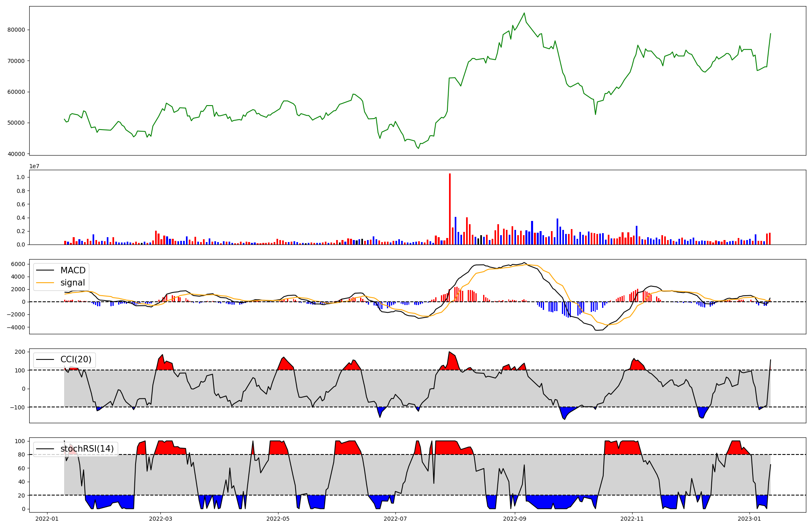The image size is (812, 528).
Task: Click the signal legend label
Action: click(x=73, y=283)
